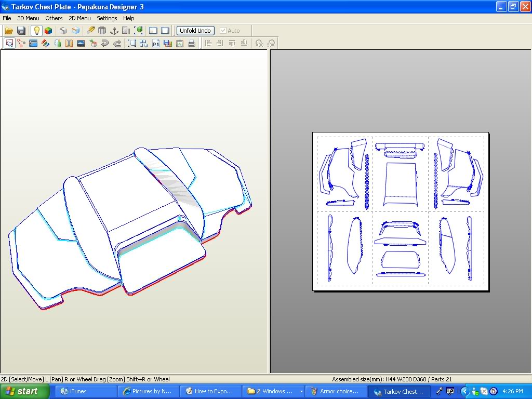The width and height of the screenshot is (532, 399).
Task: Switch to iTunes in the taskbar
Action: 86,391
